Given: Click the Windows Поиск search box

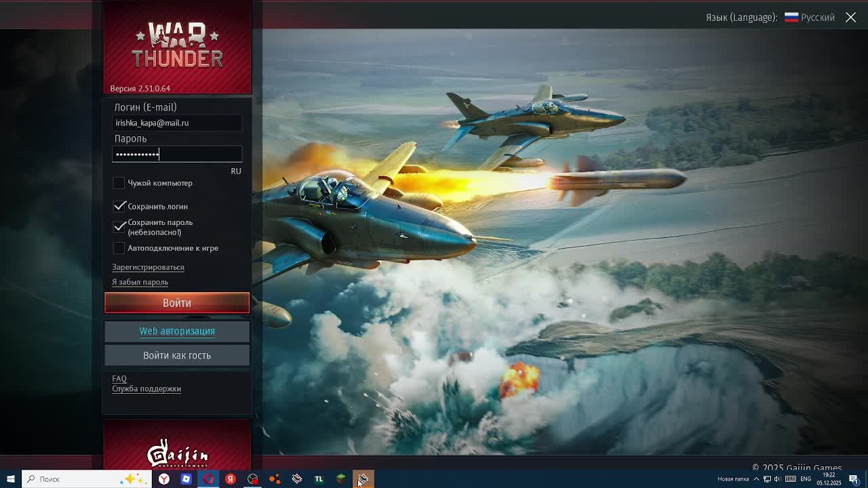Looking at the screenshot, I should tap(87, 479).
